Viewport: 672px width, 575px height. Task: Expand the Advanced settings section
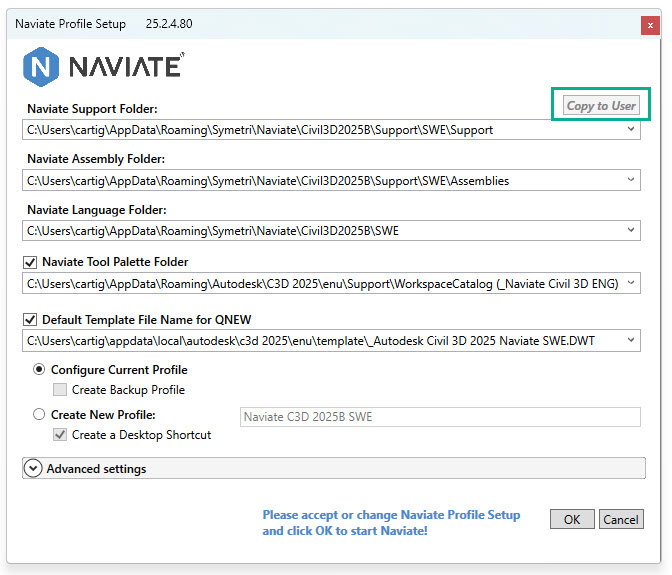334,468
